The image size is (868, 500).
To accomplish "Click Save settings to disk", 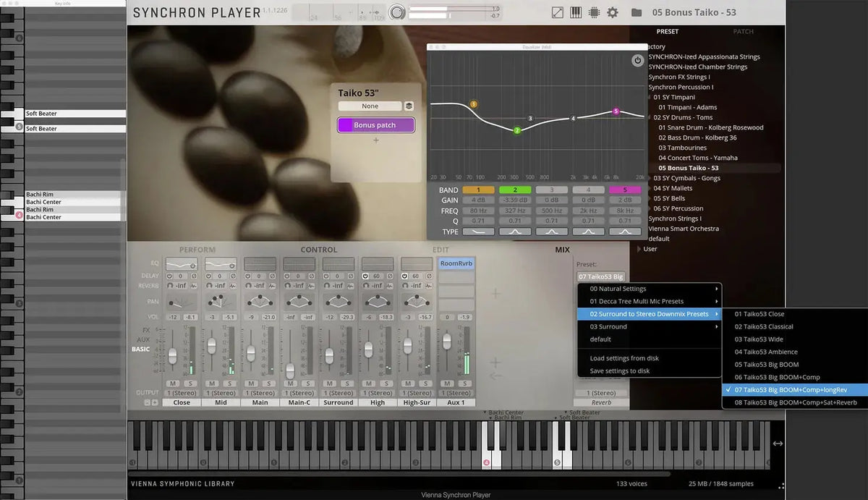I will [x=621, y=371].
